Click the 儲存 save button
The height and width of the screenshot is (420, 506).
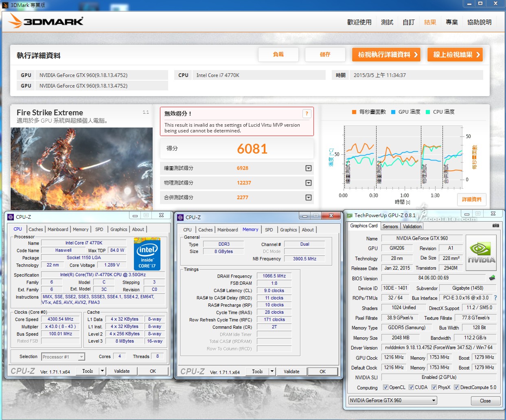[x=325, y=55]
